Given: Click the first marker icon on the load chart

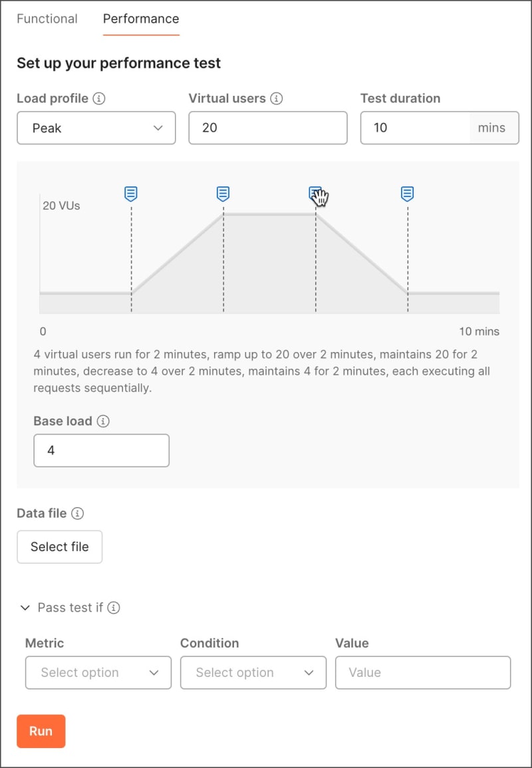Looking at the screenshot, I should tap(131, 194).
